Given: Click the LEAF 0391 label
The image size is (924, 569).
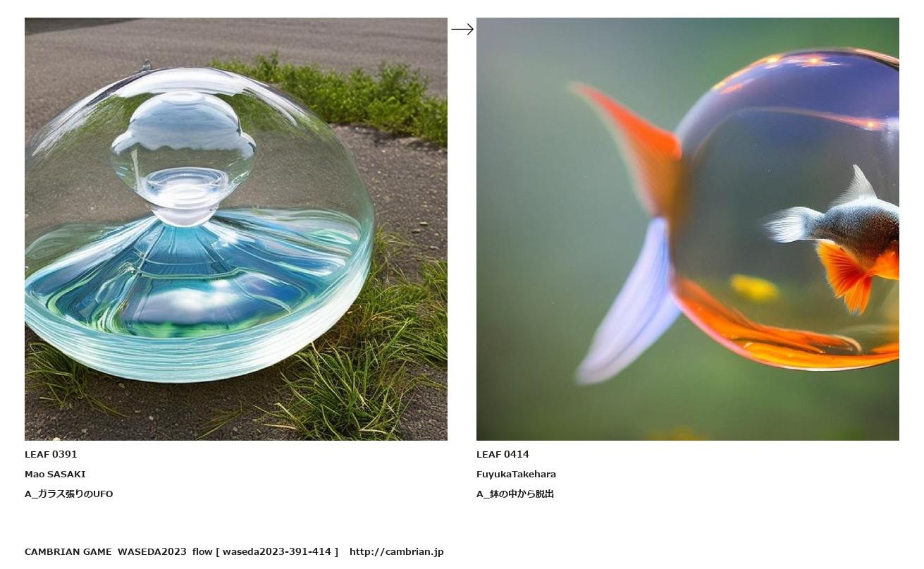Looking at the screenshot, I should click(51, 455).
